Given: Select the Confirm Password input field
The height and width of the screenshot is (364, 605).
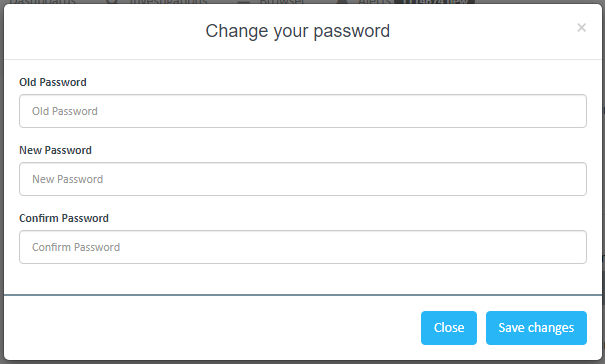Looking at the screenshot, I should (303, 247).
